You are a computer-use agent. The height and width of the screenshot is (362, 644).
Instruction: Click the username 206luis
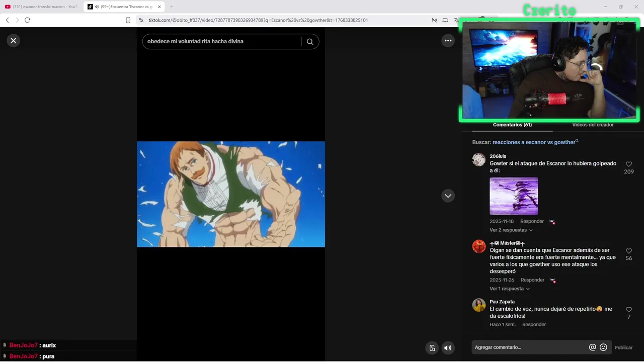(x=498, y=156)
